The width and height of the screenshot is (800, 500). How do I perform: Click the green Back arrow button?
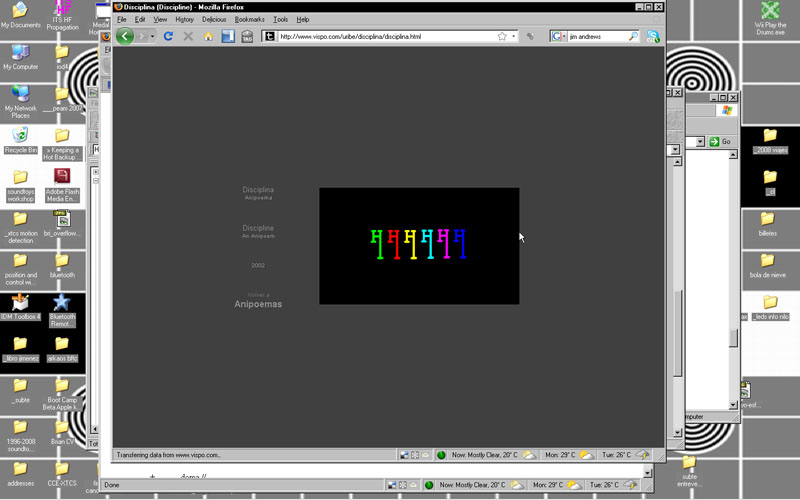(125, 36)
